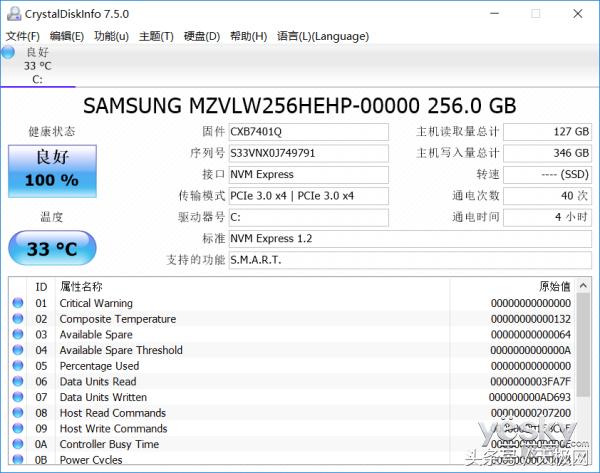Click the serial number field S33VNX0J749791
Image resolution: width=600 pixels, height=473 pixels.
(308, 153)
